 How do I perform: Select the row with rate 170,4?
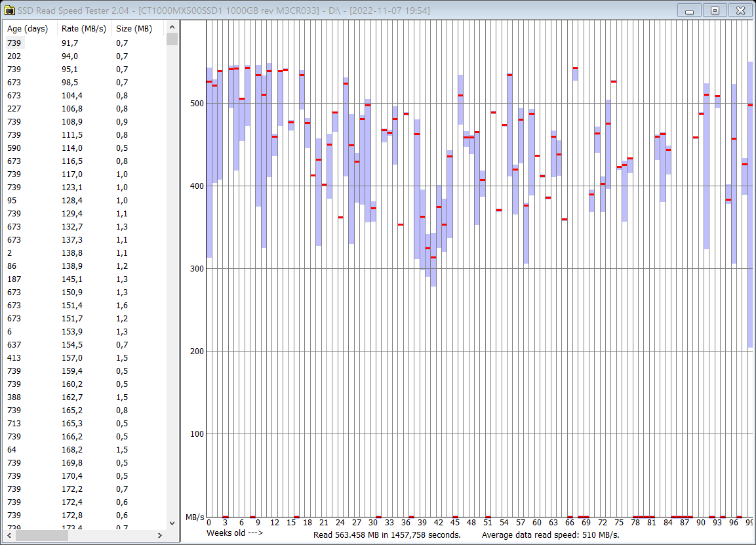coord(85,475)
